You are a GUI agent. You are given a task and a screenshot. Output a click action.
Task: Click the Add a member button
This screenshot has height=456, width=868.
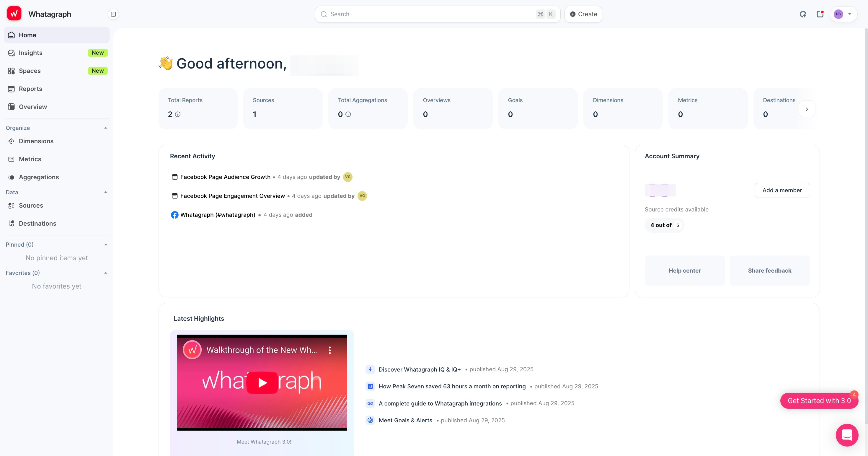(782, 190)
